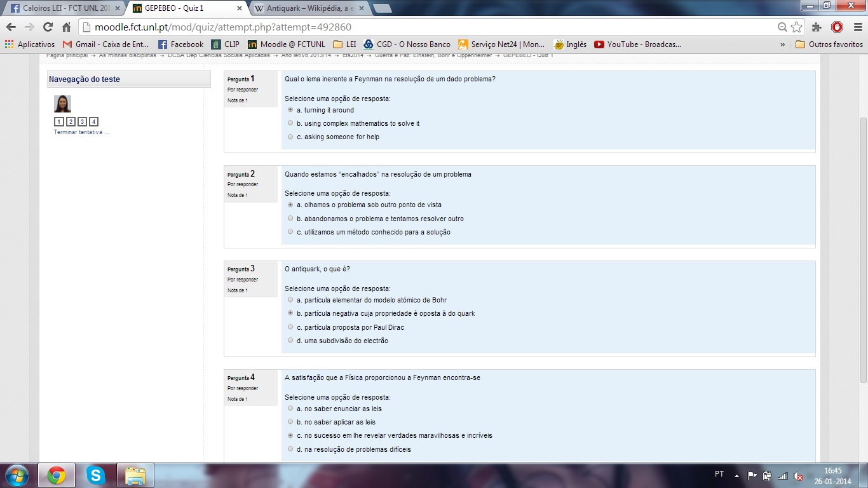Image resolution: width=868 pixels, height=488 pixels.
Task: Go to browser home page icon
Action: click(66, 27)
